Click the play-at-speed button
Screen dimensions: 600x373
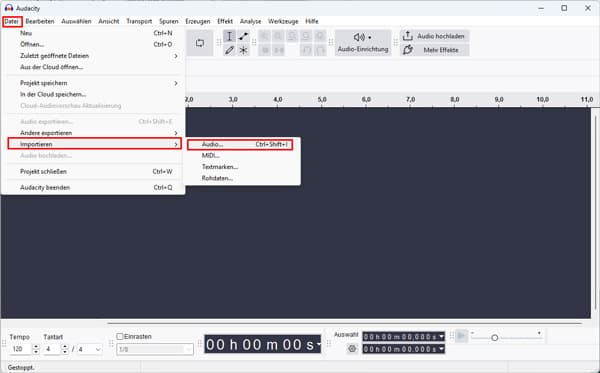tap(461, 336)
